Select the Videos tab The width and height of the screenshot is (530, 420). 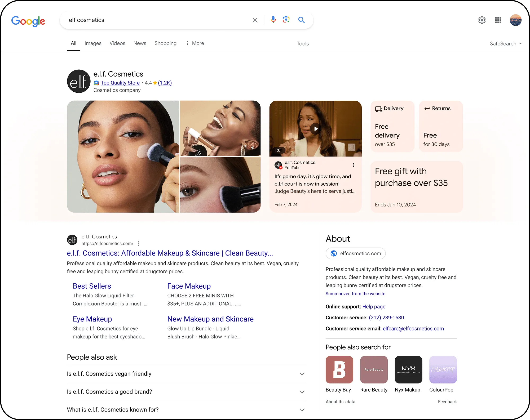tap(117, 43)
